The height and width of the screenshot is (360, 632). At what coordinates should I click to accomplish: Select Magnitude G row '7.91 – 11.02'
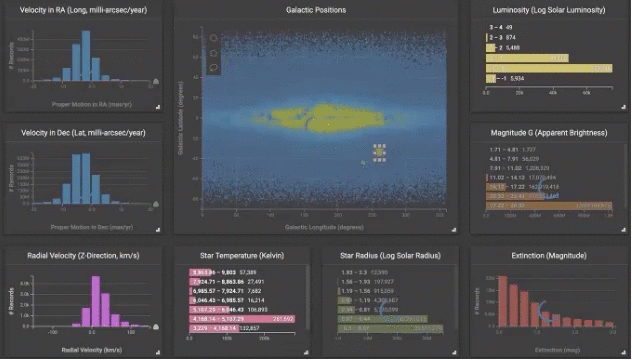click(549, 168)
